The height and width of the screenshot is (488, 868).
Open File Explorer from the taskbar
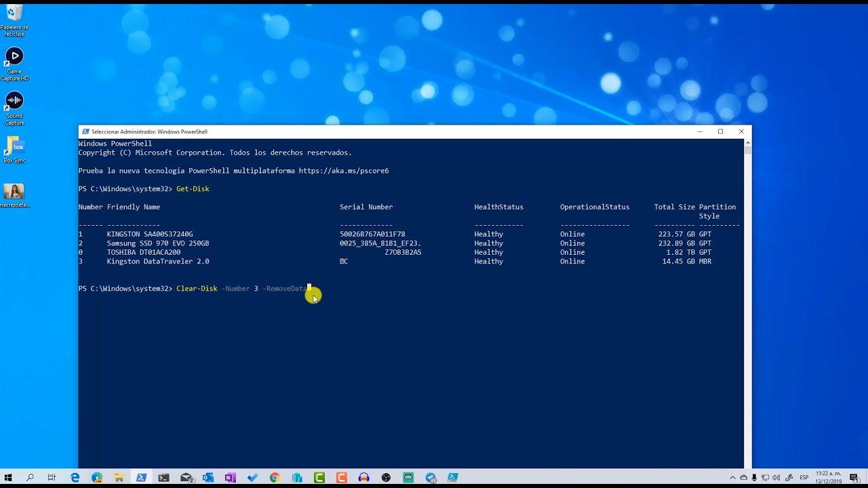[x=119, y=478]
